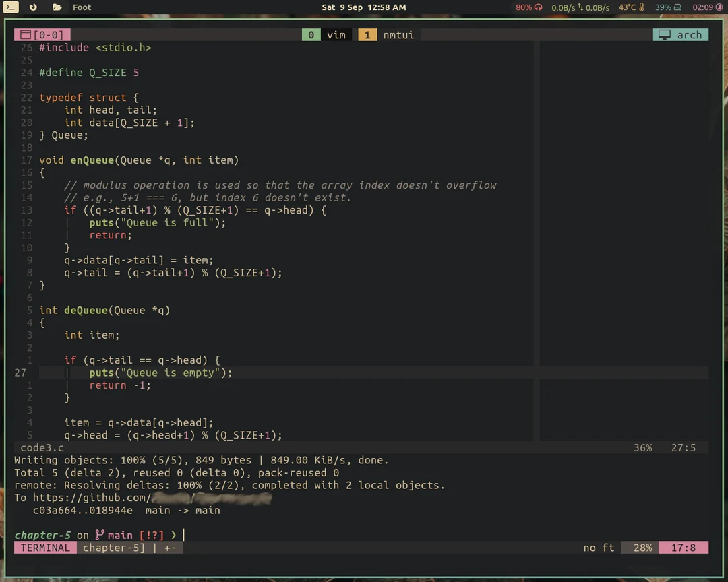Toggle the TERMINAL mode indicator

pyautogui.click(x=44, y=548)
